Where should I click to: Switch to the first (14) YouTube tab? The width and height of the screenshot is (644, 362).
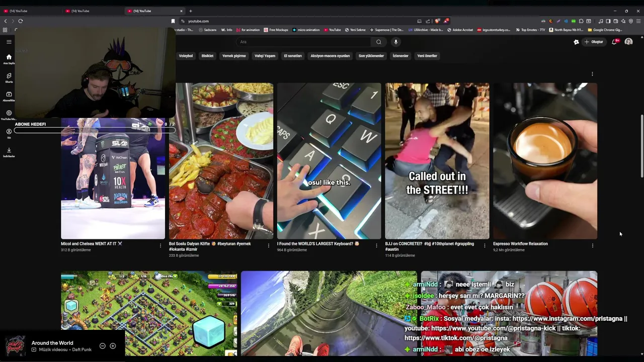point(30,11)
